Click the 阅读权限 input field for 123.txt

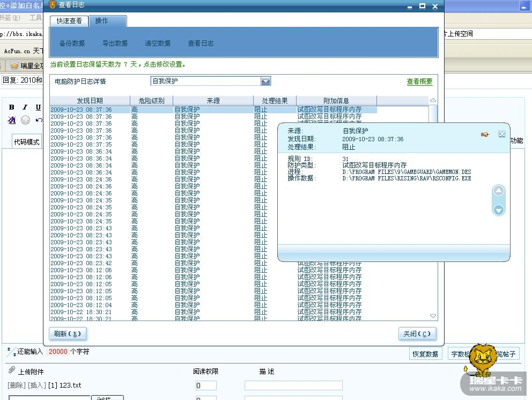pos(206,386)
